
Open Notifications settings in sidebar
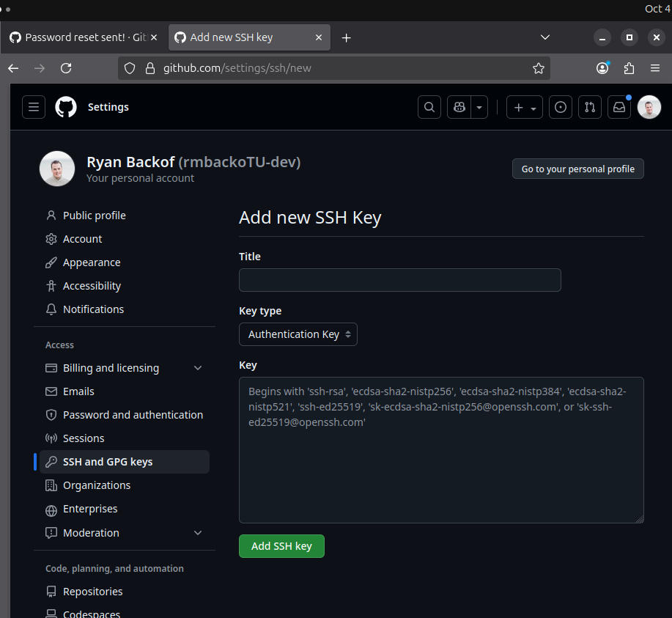[125, 309]
